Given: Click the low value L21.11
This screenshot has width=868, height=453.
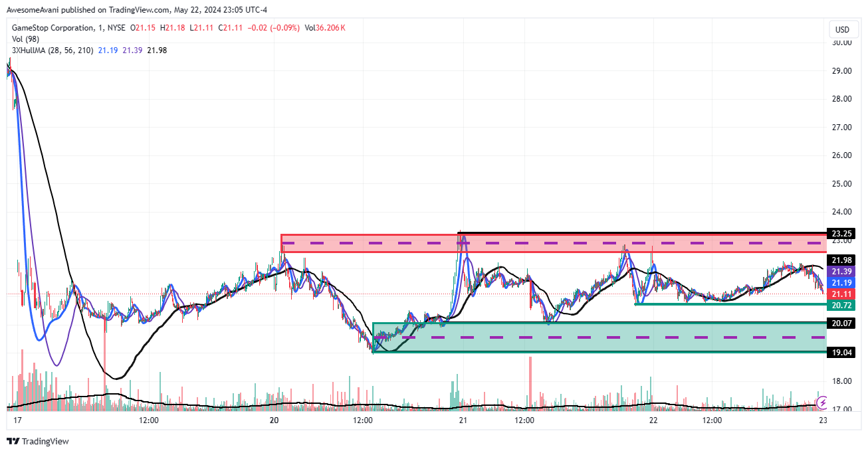Looking at the screenshot, I should tap(201, 28).
